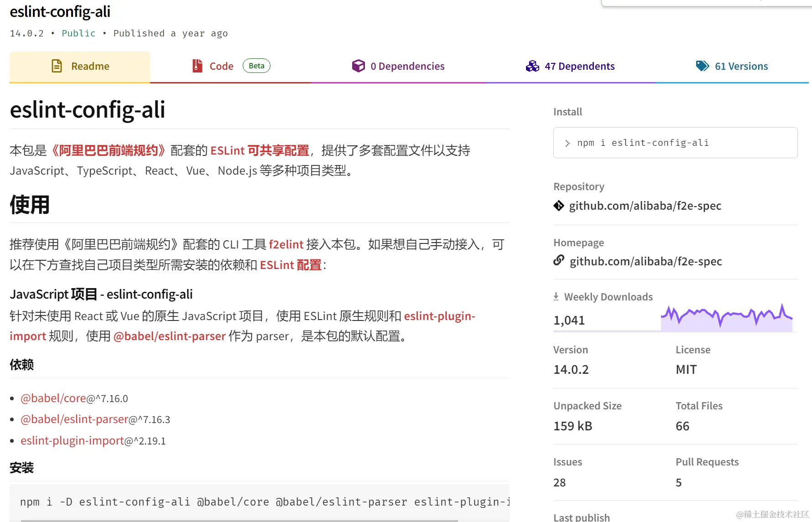812x522 pixels.
Task: Switch to the Code tab
Action: point(231,67)
